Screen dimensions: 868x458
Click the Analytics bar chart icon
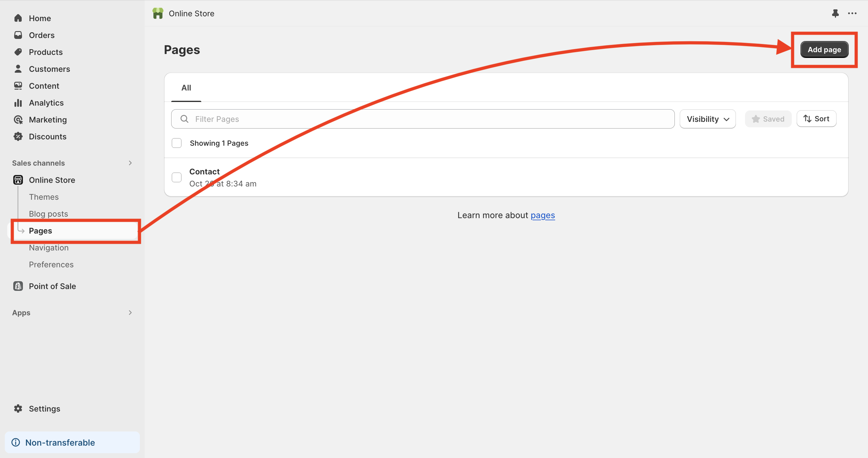18,103
